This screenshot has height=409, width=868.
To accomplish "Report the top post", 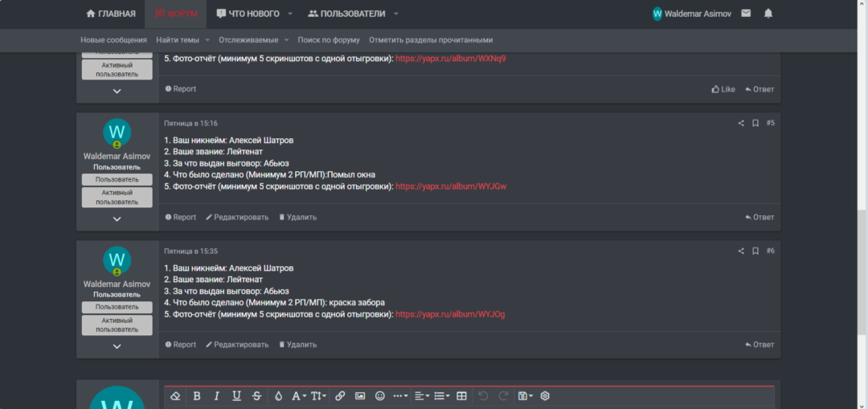I will click(x=181, y=88).
